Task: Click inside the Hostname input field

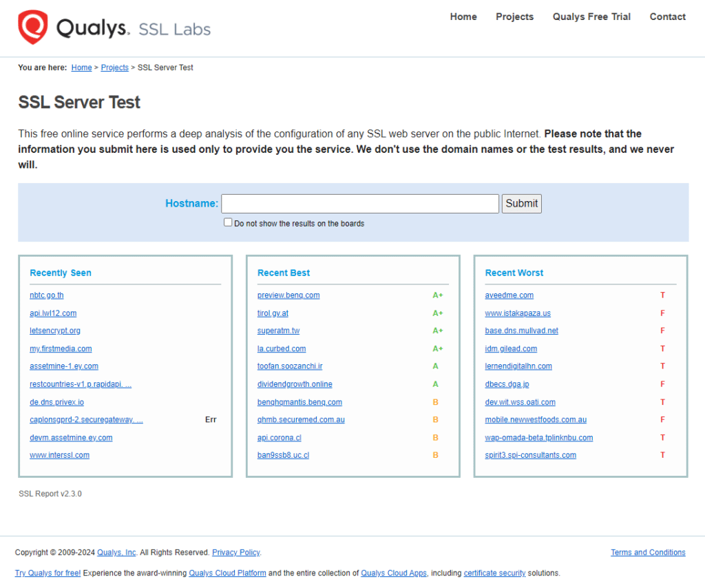Action: click(359, 203)
